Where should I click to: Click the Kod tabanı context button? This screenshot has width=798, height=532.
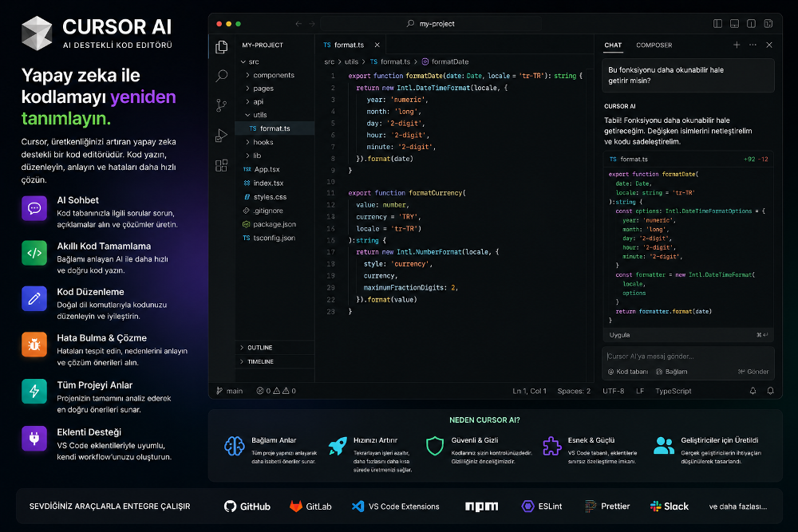coord(628,371)
